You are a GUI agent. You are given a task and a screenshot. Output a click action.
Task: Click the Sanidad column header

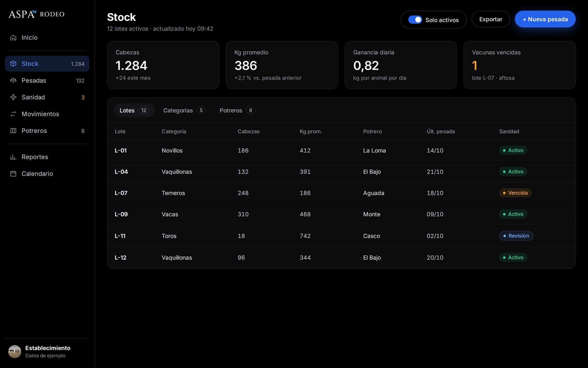tap(509, 131)
